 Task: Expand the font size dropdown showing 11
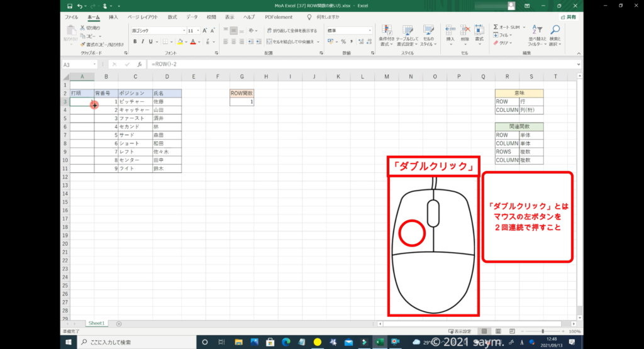(199, 30)
